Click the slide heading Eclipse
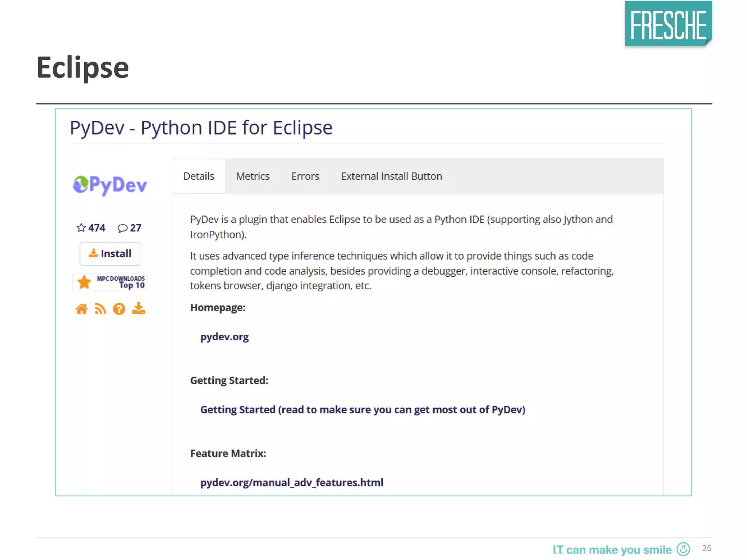Viewport: 747px width, 560px height. point(83,68)
